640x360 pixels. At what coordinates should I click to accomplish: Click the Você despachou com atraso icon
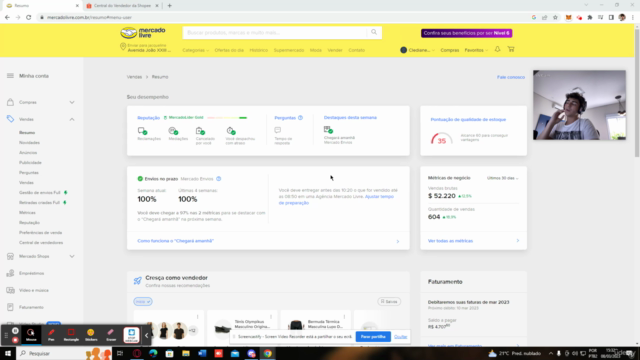231,131
